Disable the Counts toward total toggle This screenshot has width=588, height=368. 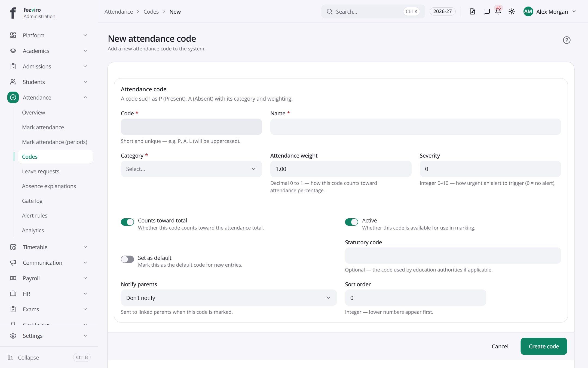(x=127, y=222)
